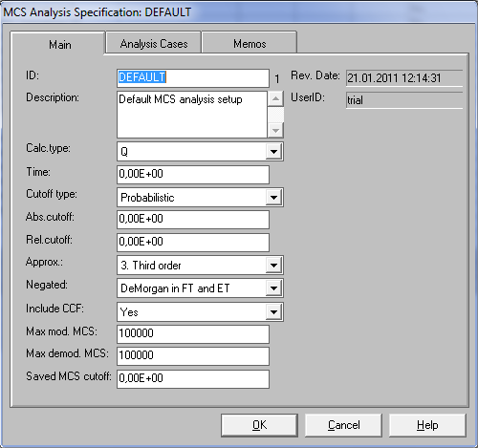The width and height of the screenshot is (478, 448).
Task: Click into the Description text area
Action: pyautogui.click(x=192, y=115)
